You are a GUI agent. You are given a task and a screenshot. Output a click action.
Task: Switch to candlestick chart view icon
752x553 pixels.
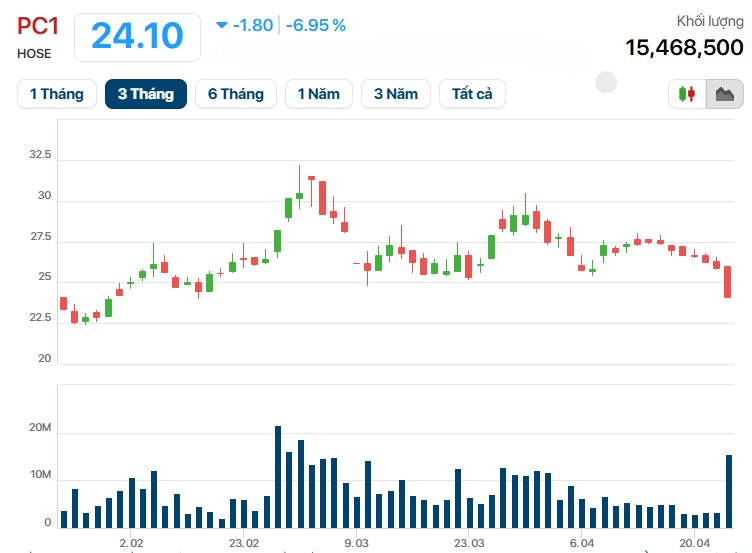(687, 94)
